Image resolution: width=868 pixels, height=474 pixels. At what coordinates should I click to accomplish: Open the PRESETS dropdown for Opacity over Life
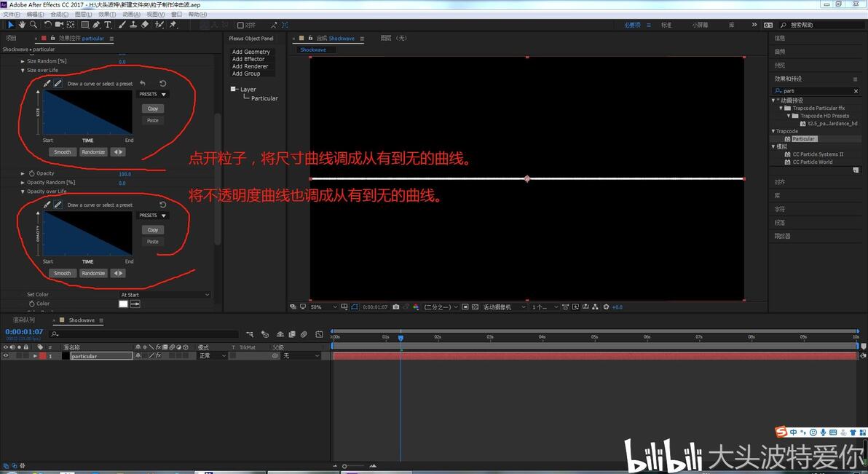tap(153, 216)
